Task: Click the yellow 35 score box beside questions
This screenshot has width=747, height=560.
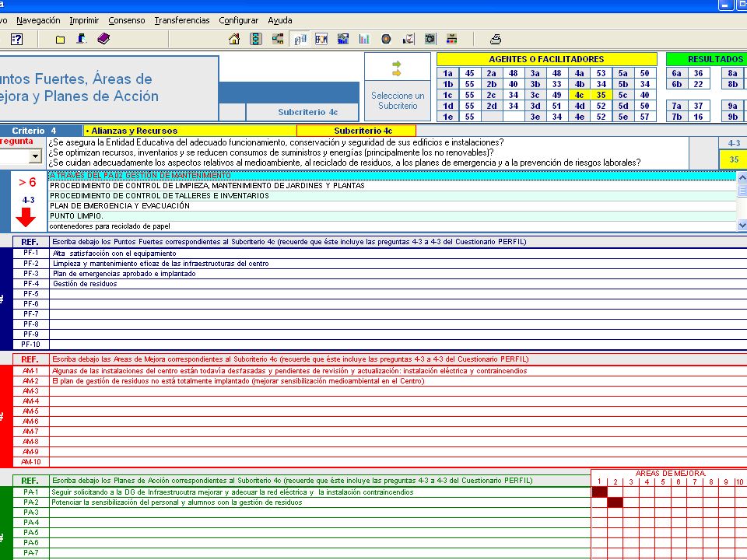Action: (734, 159)
